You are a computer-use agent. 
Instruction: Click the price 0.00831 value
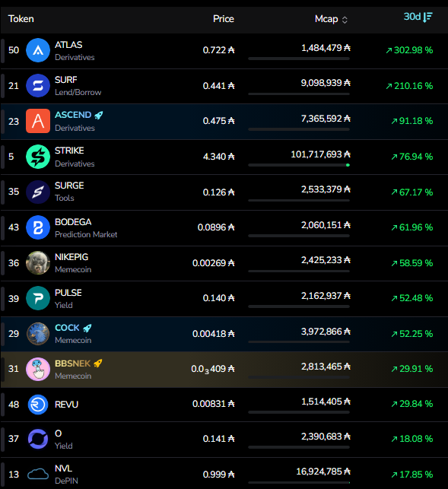[214, 404]
